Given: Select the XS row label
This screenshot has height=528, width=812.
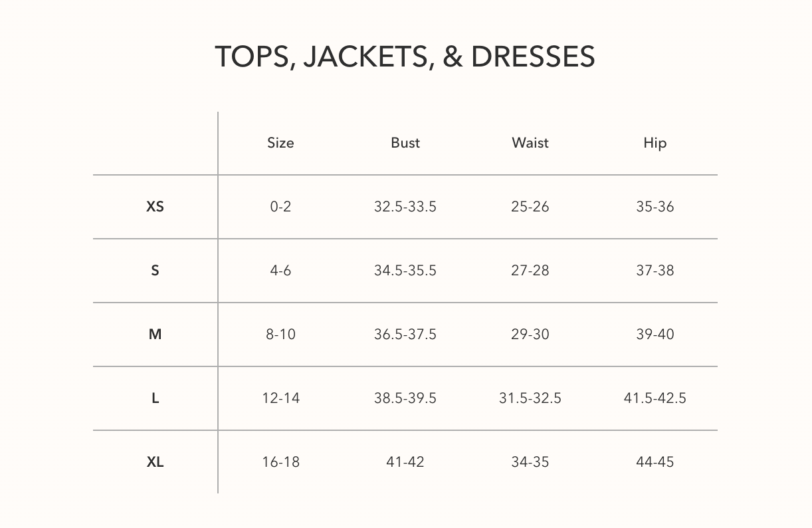Looking at the screenshot, I should [x=155, y=207].
